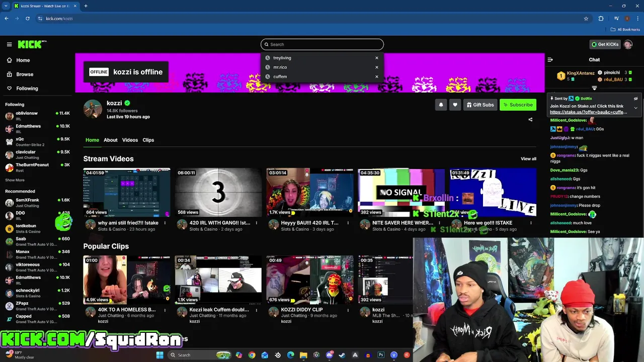Image resolution: width=644 pixels, height=362 pixels.
Task: Click the browser back arrow
Action: (x=6, y=19)
